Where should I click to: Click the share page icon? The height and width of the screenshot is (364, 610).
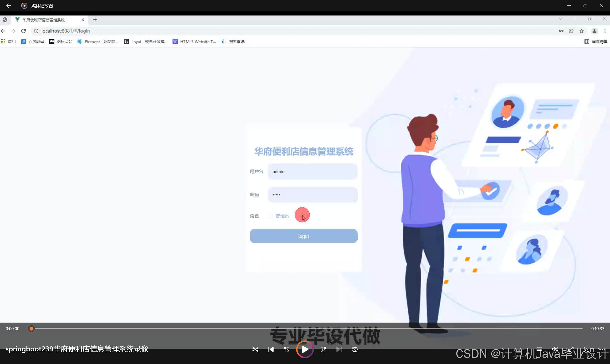click(x=571, y=31)
